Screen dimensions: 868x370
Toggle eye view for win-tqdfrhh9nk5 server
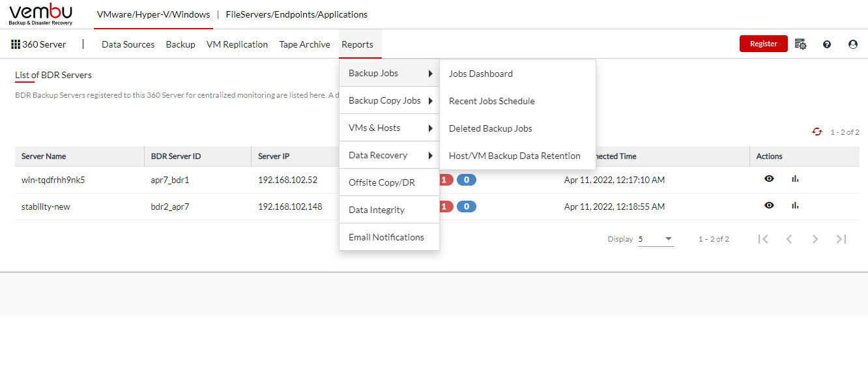tap(769, 178)
